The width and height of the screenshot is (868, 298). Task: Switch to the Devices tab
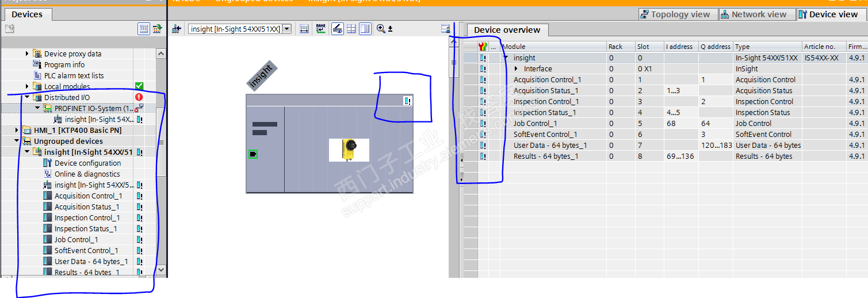26,14
